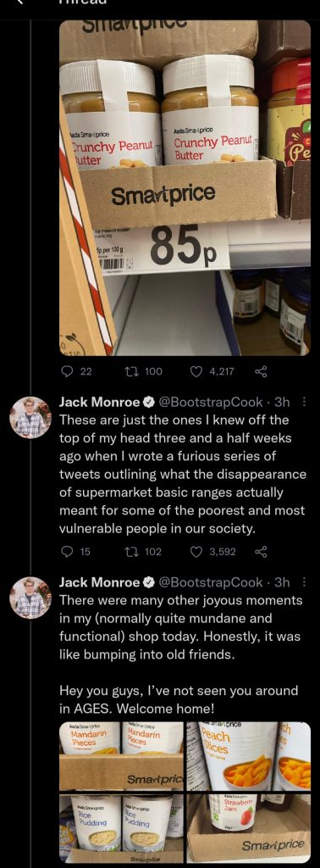
Task: View the Mandarin Pieces photo
Action: tap(121, 755)
